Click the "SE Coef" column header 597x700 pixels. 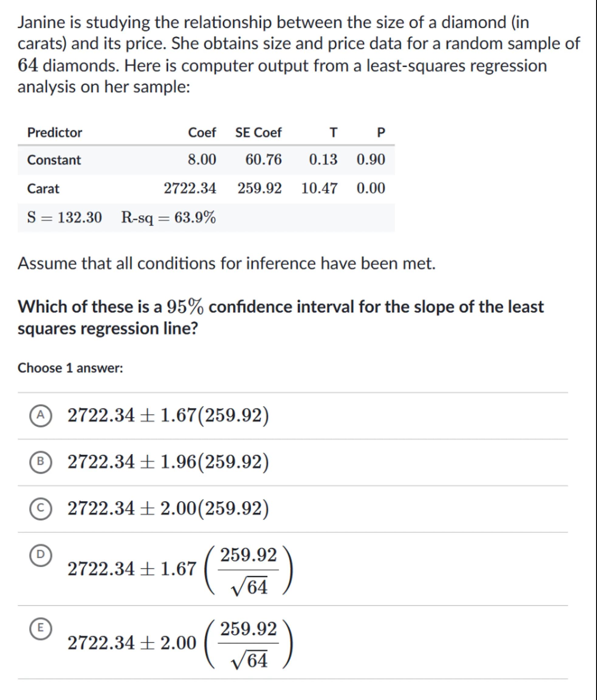258,133
